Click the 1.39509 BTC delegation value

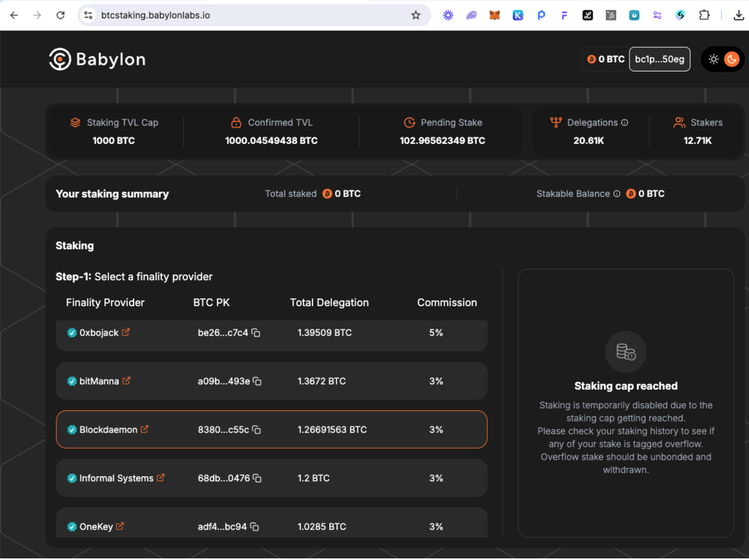[324, 332]
